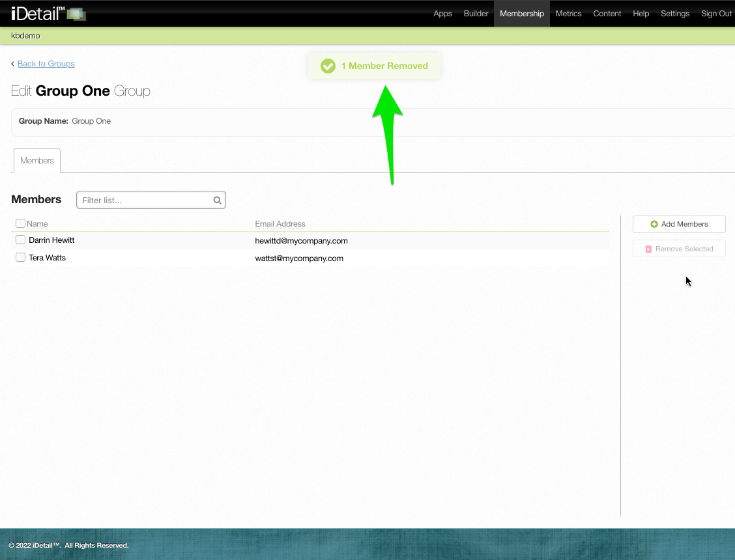735x560 pixels.
Task: Sort by the Email Address column header
Action: tap(280, 224)
